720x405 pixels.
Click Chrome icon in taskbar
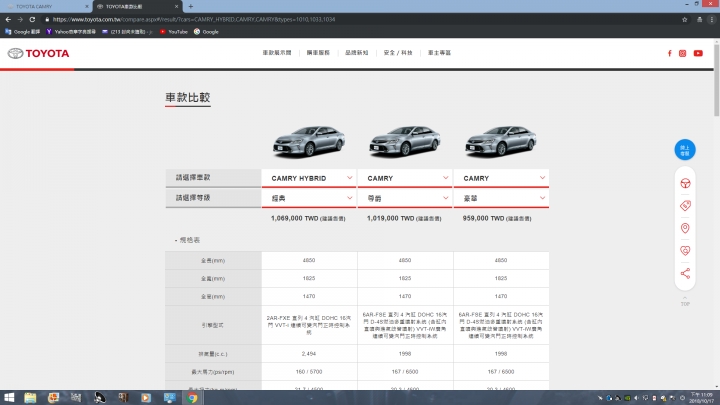pos(192,398)
